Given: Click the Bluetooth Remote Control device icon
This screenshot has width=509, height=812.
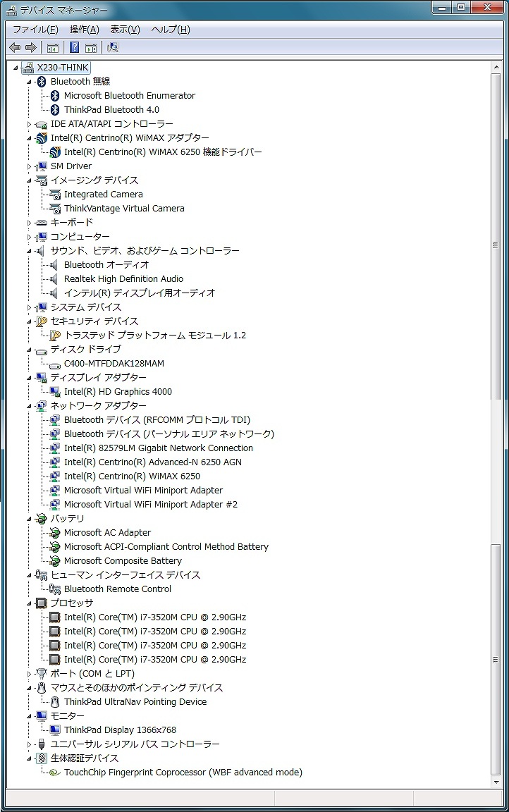Looking at the screenshot, I should tap(55, 589).
